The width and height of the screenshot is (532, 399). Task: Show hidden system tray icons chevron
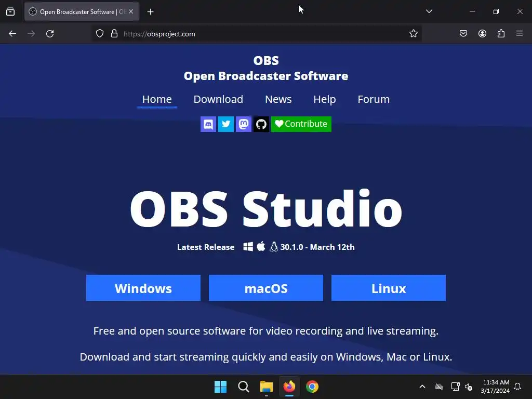[x=422, y=387]
